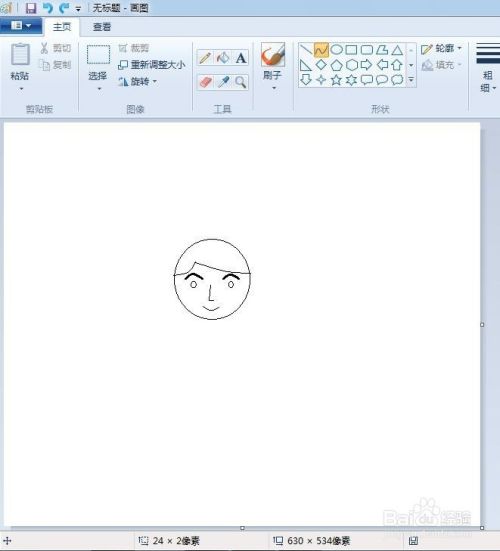Select the Rectangle shape
The height and width of the screenshot is (551, 500).
[351, 50]
